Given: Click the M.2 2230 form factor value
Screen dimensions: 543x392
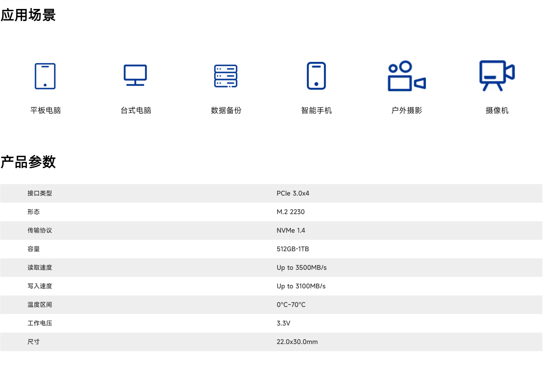Looking at the screenshot, I should coord(291,212).
